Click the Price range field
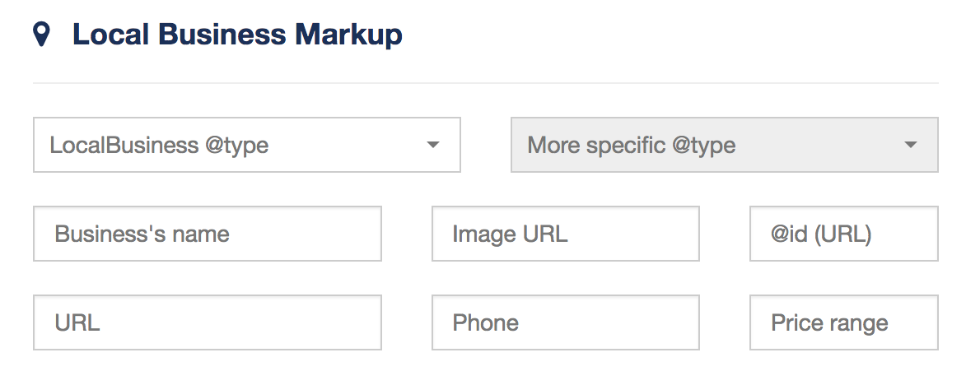980x385 pixels. pos(844,322)
